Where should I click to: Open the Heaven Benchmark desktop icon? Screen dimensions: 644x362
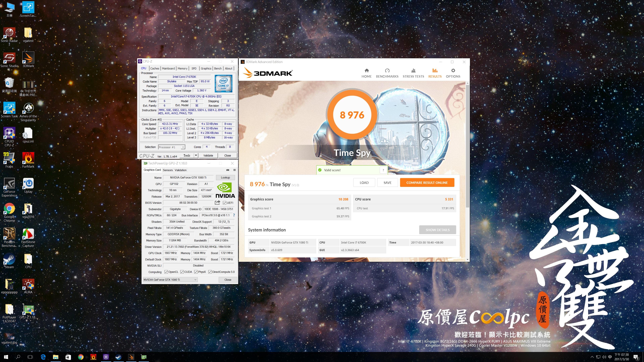point(9,238)
